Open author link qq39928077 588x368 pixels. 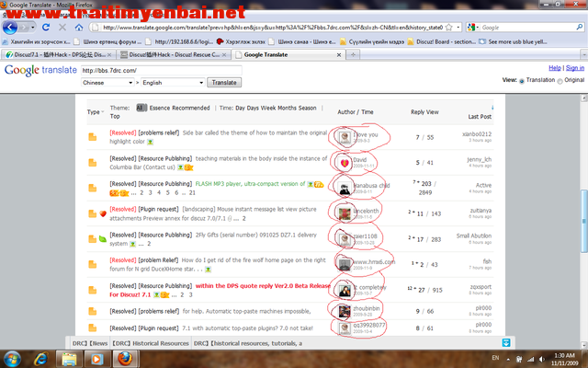point(369,325)
